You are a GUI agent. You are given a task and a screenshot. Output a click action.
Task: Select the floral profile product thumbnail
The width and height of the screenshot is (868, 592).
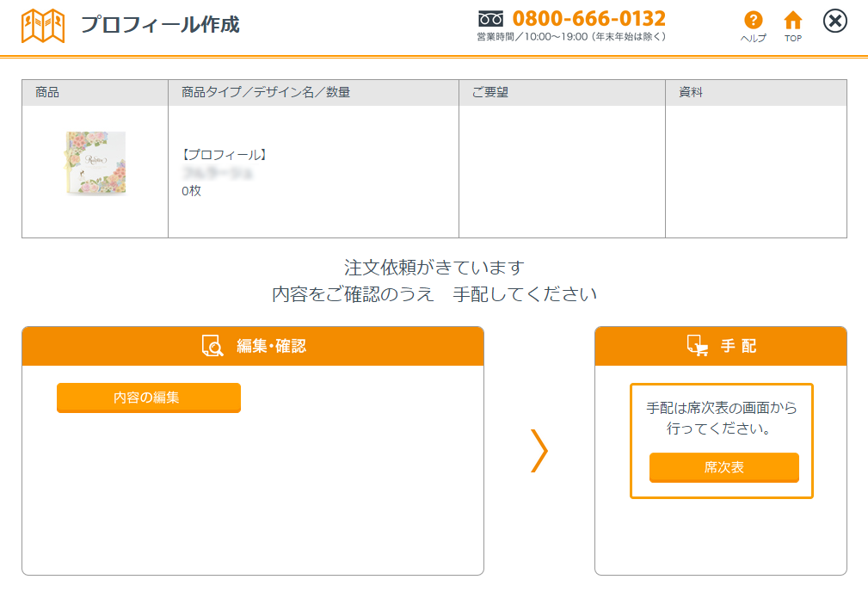(x=95, y=163)
